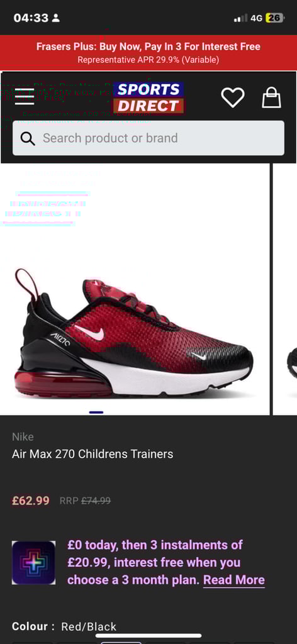Tap the £0 today instalments offer text
The width and height of the screenshot is (297, 644).
tap(166, 562)
